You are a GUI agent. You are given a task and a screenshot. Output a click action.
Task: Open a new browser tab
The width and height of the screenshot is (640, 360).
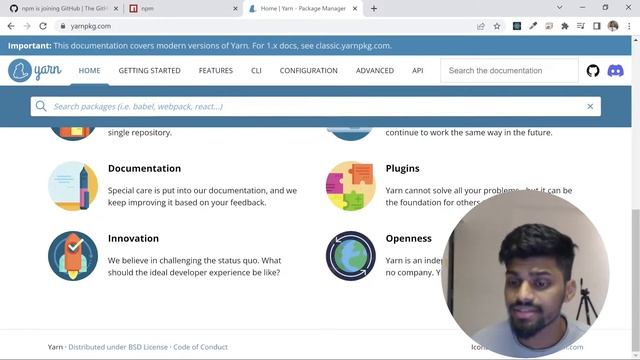pos(374,9)
